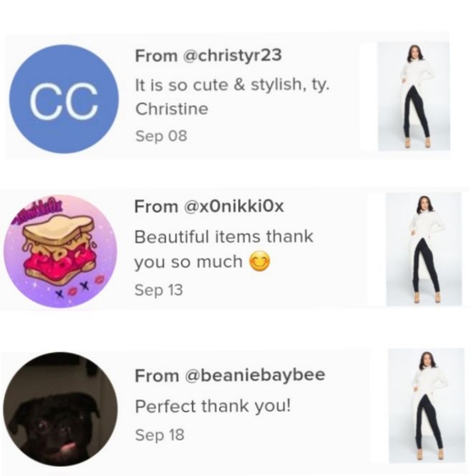Select the 'Beautiful items thank' comment text
This screenshot has height=476, width=476.
pos(224,237)
